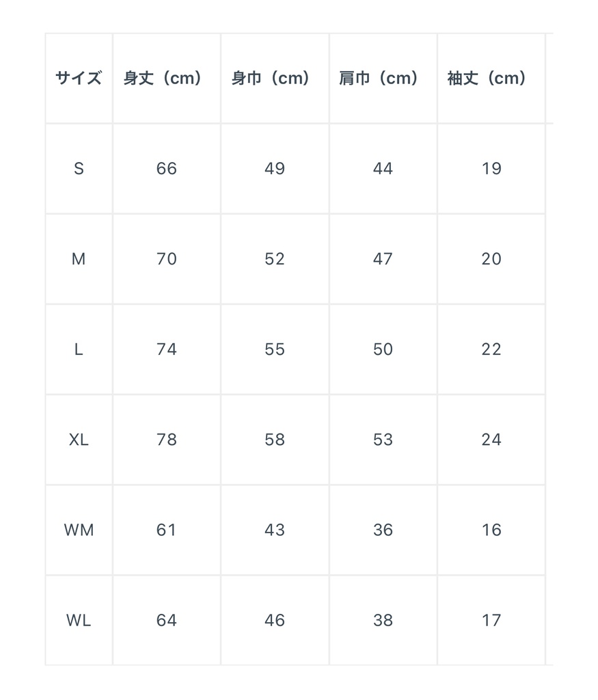Screen dimensions: 598x700
Task: Click the 袖丈 value 19 for size S
Action: click(491, 169)
